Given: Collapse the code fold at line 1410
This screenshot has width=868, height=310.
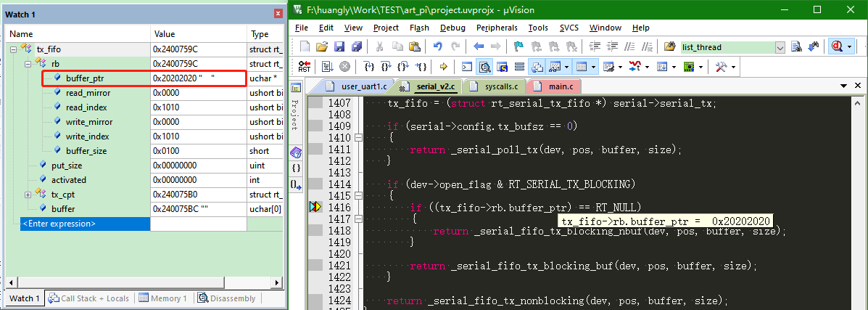Looking at the screenshot, I should pyautogui.click(x=358, y=137).
